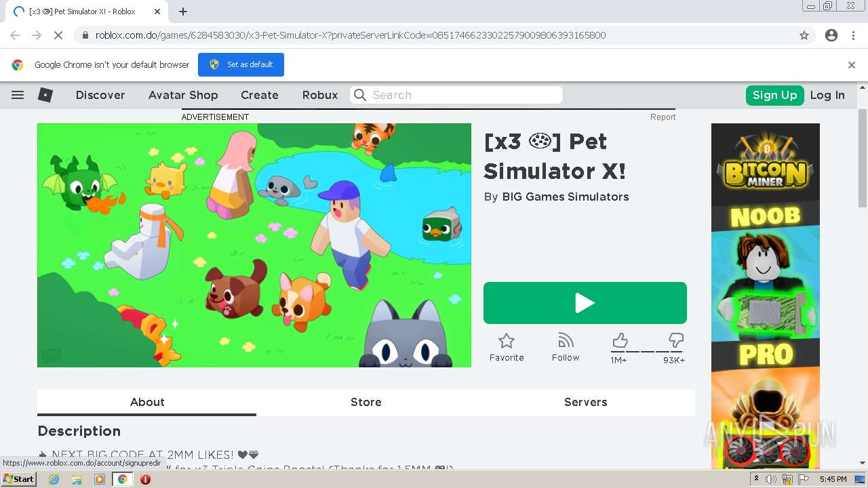The width and height of the screenshot is (868, 488).
Task: Click the green Sign Up button
Action: (774, 95)
